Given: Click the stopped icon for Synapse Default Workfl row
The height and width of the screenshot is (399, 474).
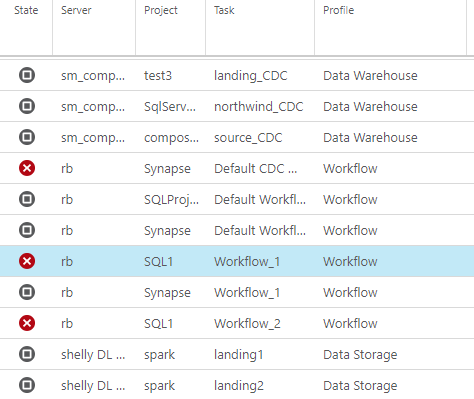Looking at the screenshot, I should tap(27, 230).
